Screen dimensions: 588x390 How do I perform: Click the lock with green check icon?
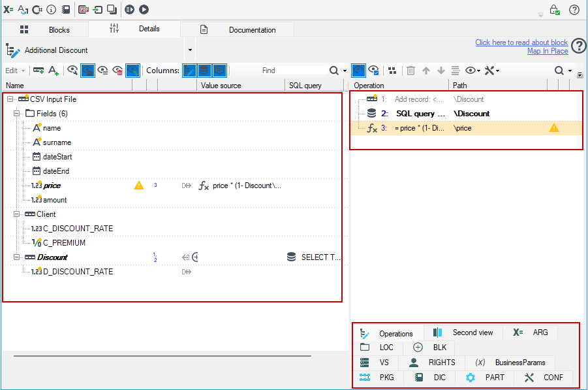tap(555, 9)
